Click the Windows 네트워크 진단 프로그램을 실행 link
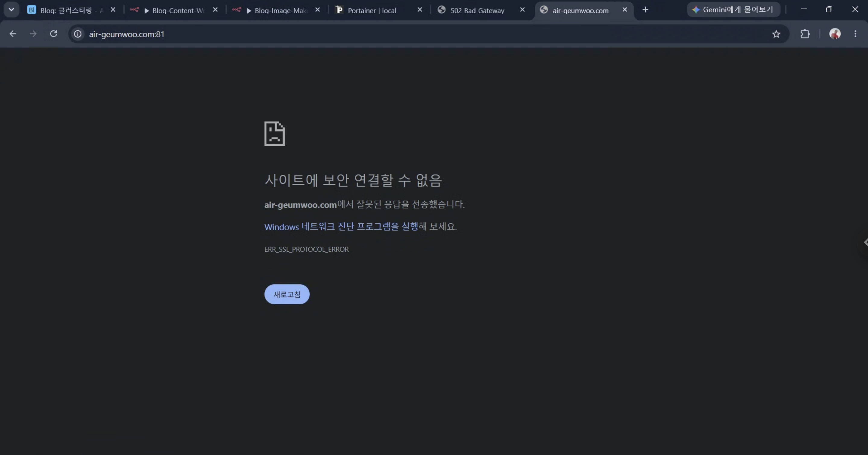 [341, 227]
